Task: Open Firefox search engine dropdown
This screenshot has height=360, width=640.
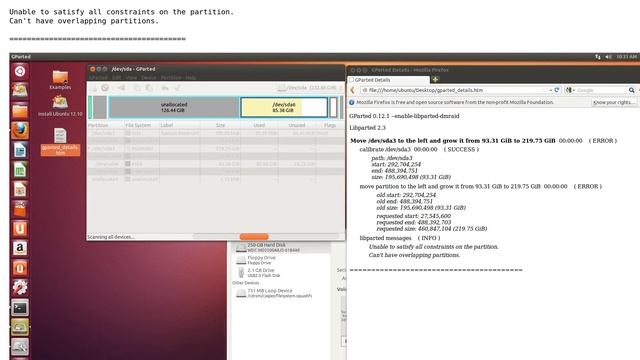Action: (x=570, y=90)
